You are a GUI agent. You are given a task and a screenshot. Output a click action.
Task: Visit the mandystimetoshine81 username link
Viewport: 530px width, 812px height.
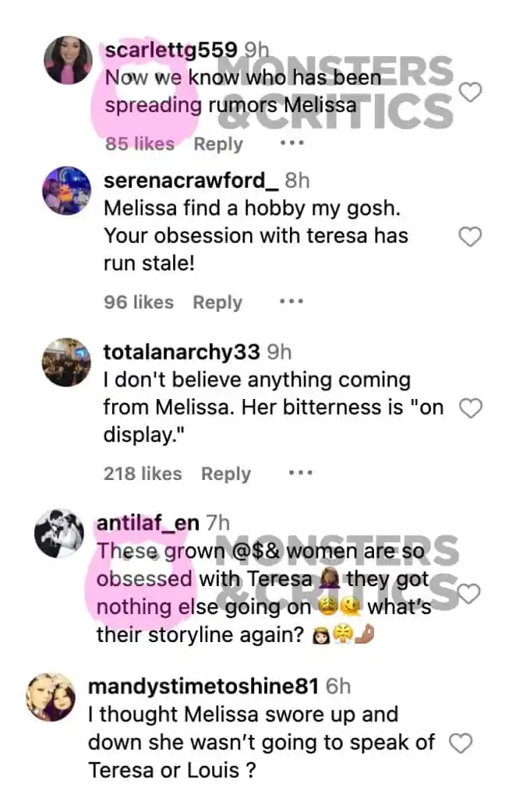pyautogui.click(x=203, y=687)
